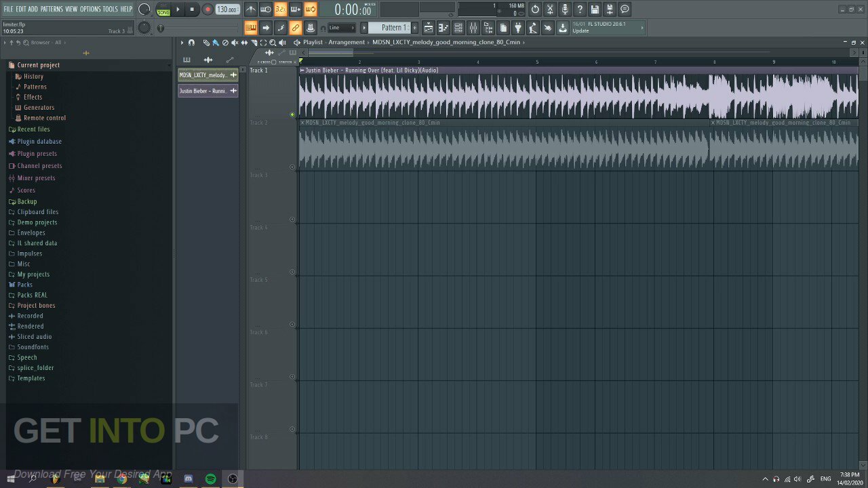Expand the Current project folder
The height and width of the screenshot is (488, 868).
38,65
